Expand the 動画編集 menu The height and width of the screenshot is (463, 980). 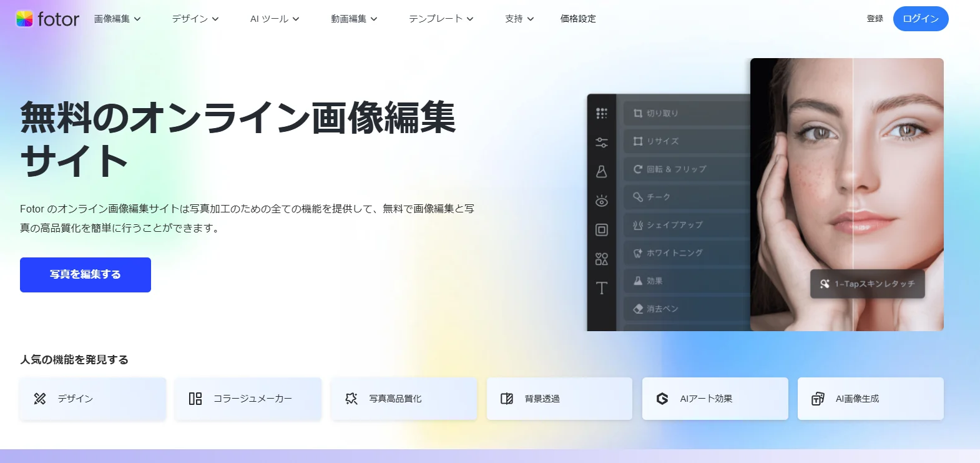point(354,19)
